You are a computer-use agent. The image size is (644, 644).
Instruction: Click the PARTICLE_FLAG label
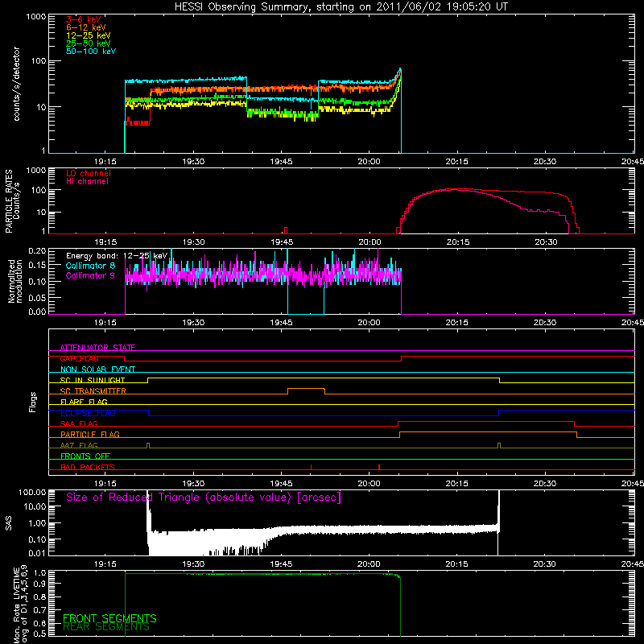coord(90,434)
